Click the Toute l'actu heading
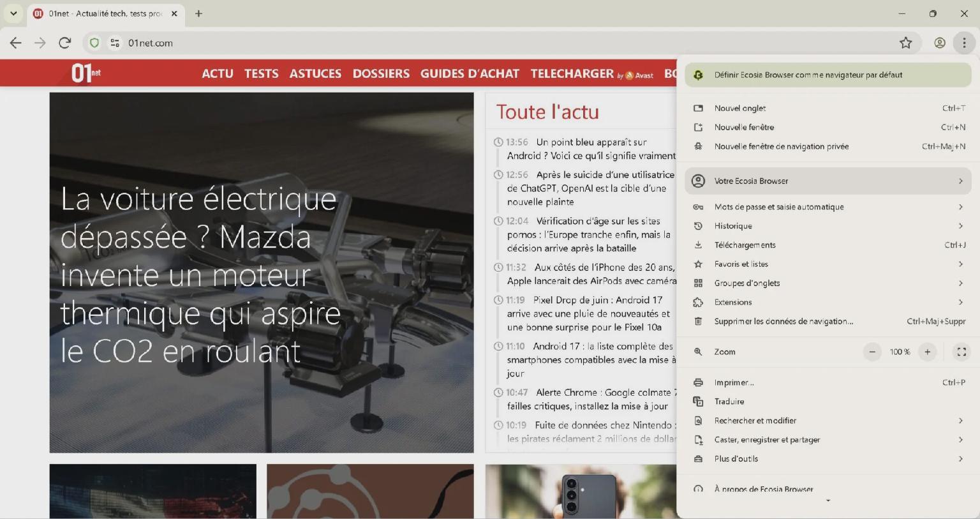980x519 pixels. pyautogui.click(x=547, y=112)
